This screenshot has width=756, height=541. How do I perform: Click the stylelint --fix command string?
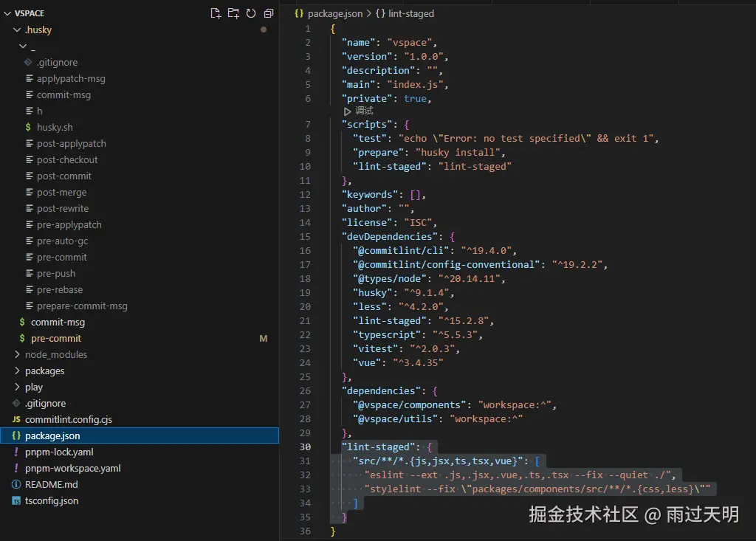(x=537, y=489)
